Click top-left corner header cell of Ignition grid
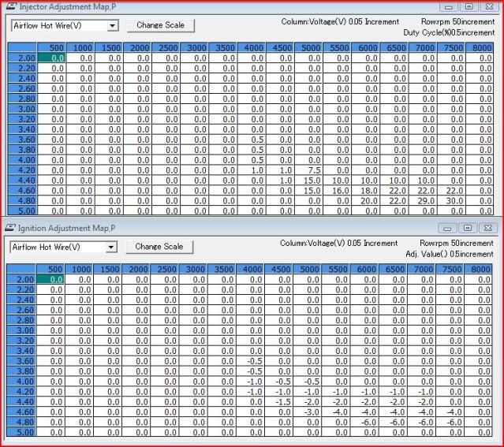Screen dimensions: 504x447 21,269
